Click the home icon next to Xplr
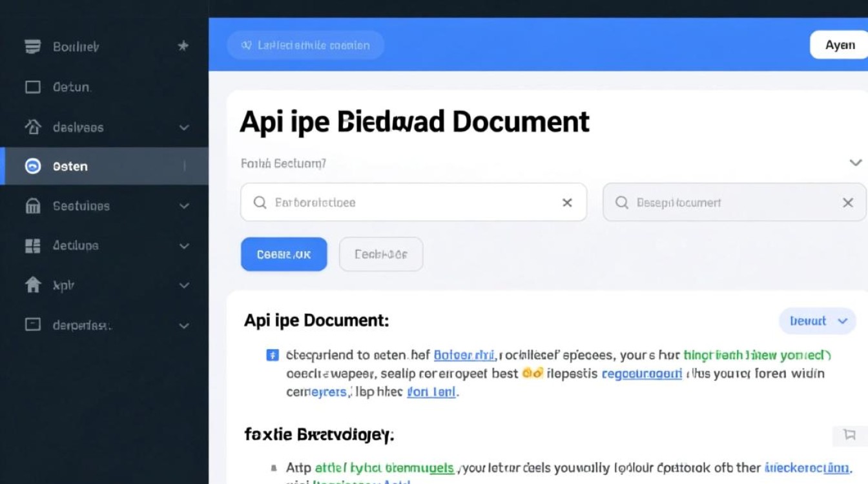Image resolution: width=868 pixels, height=484 pixels. click(x=32, y=285)
